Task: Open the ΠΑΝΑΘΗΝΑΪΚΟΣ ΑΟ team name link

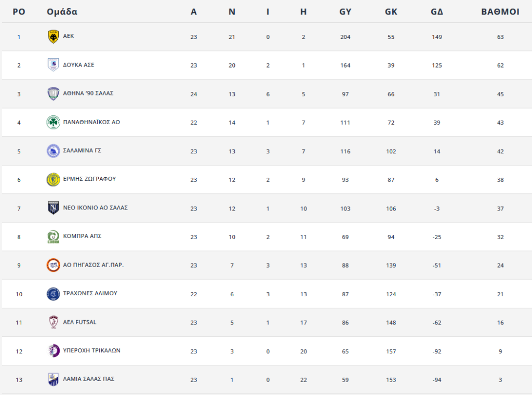Action: 91,122
